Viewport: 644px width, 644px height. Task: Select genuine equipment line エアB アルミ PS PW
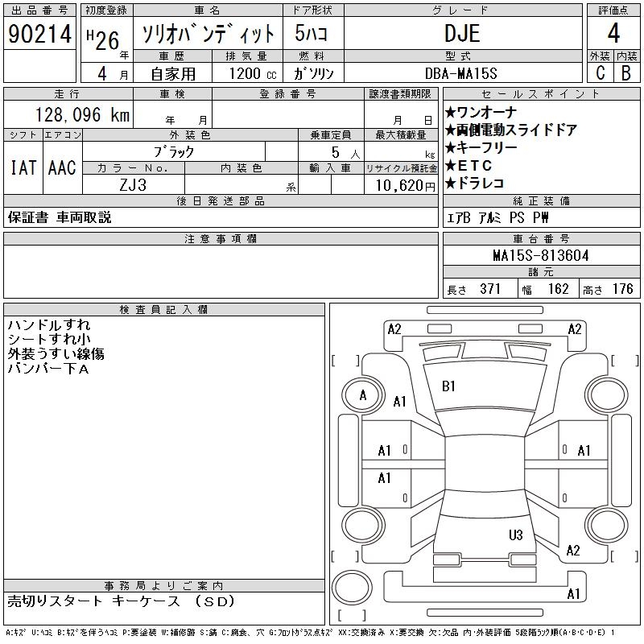point(497,217)
